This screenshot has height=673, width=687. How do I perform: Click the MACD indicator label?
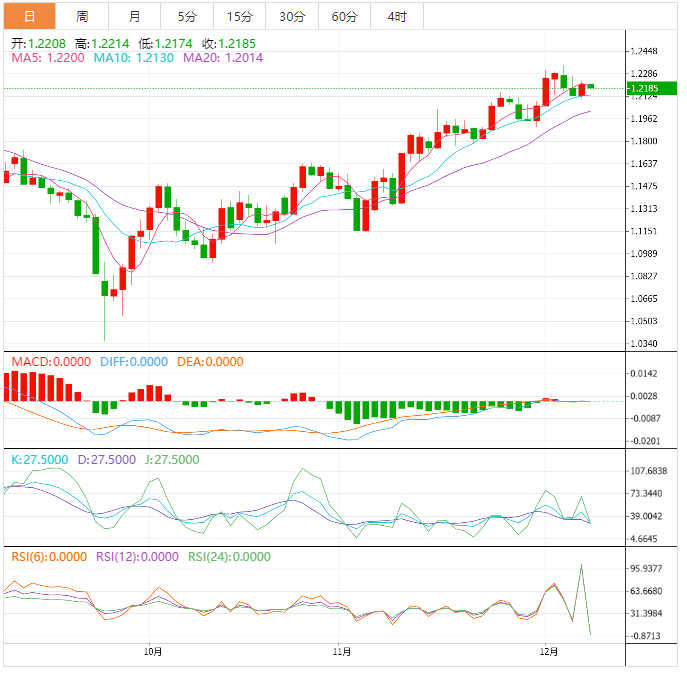pyautogui.click(x=50, y=362)
